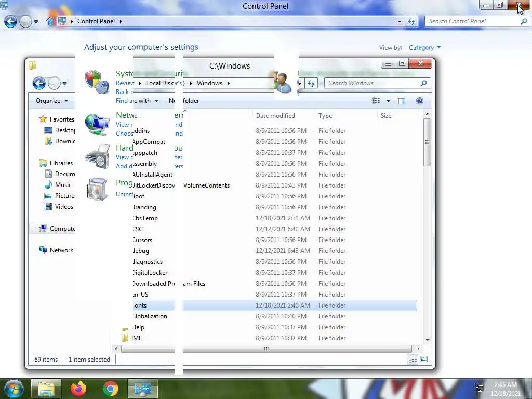Click the file list vertical scrollbar
Viewport: 532px width, 399px height.
pyautogui.click(x=427, y=142)
